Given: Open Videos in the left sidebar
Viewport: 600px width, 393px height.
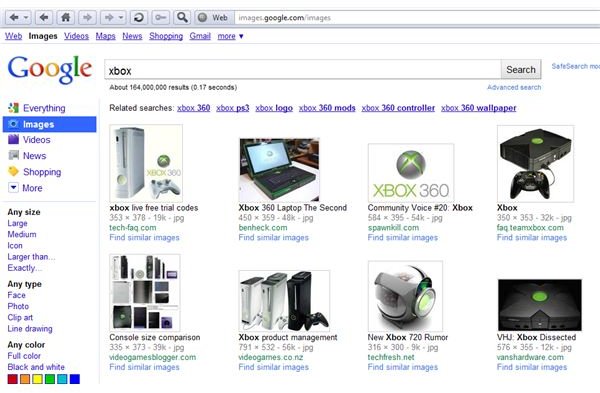Looking at the screenshot, I should tap(36, 140).
